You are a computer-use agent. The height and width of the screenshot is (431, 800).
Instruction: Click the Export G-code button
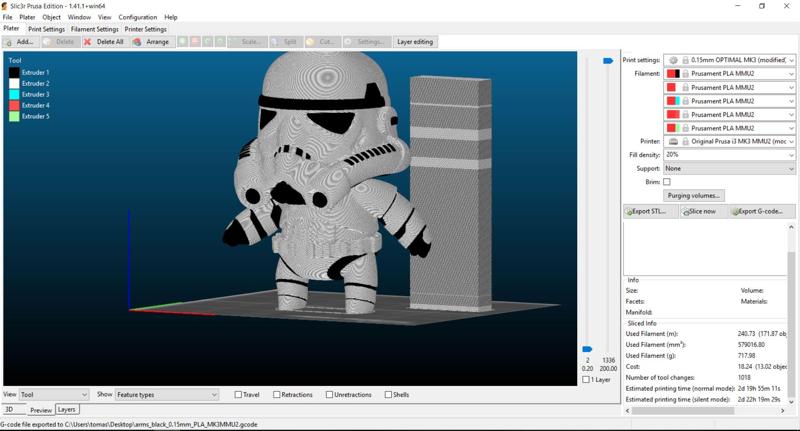762,211
